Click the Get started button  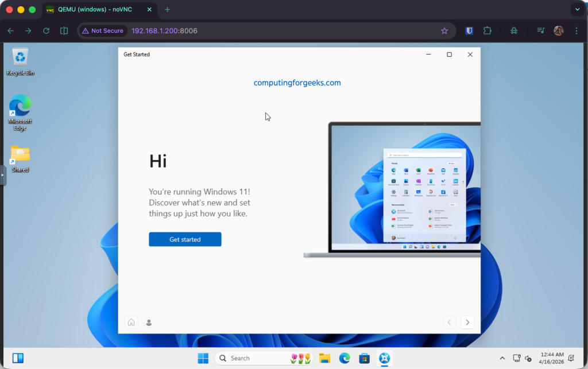(x=185, y=239)
